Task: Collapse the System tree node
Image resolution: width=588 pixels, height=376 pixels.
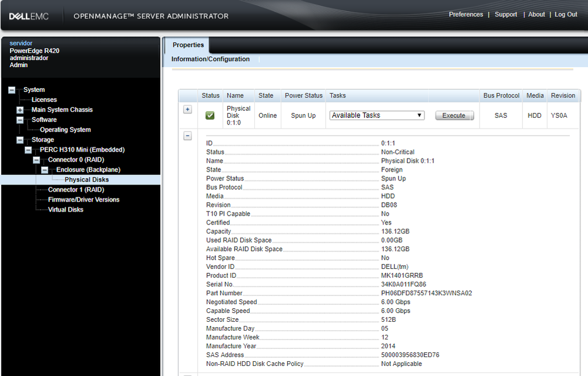Action: click(x=12, y=90)
